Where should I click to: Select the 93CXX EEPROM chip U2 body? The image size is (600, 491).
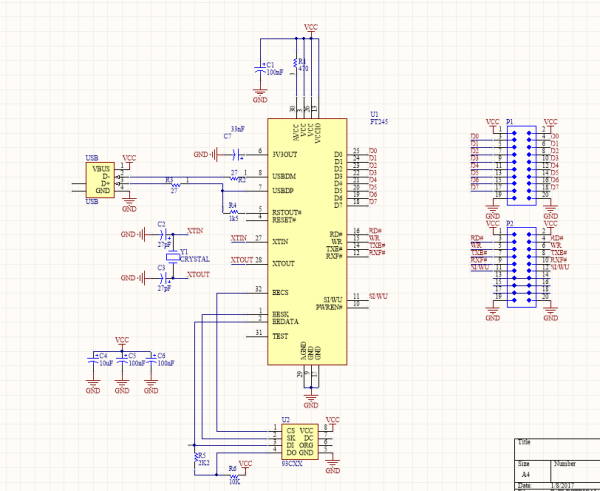point(300,442)
